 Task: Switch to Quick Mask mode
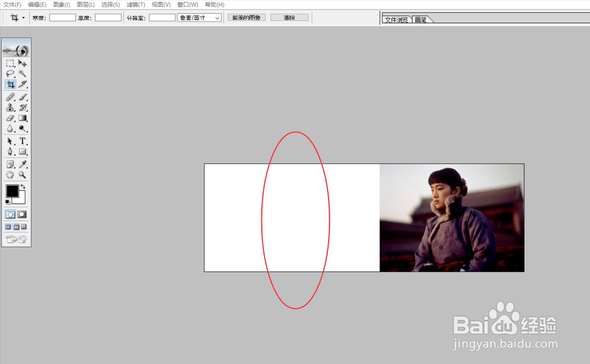[x=22, y=215]
